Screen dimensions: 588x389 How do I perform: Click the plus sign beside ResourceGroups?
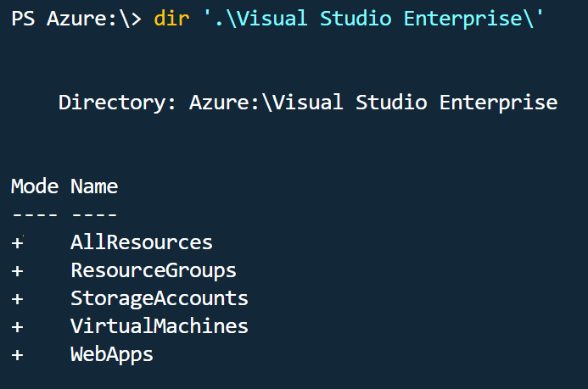17,271
